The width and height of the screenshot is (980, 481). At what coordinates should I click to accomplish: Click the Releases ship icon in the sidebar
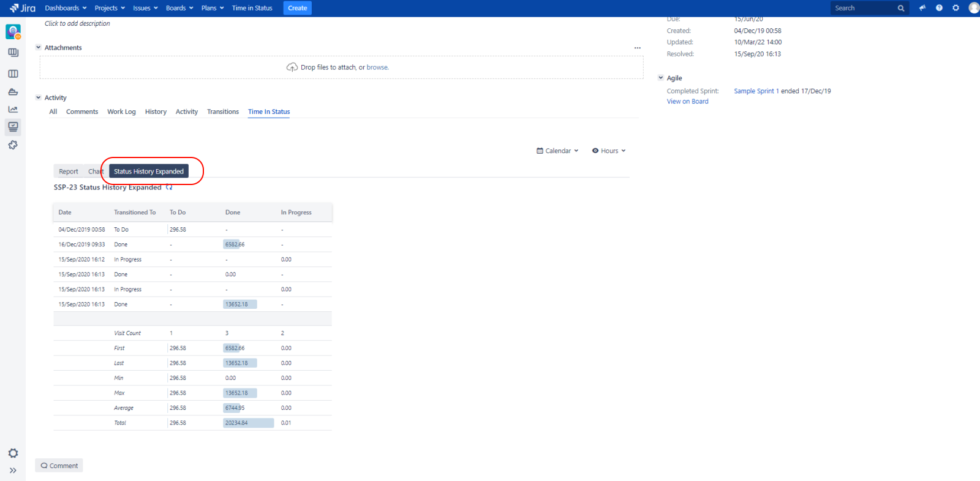[13, 92]
